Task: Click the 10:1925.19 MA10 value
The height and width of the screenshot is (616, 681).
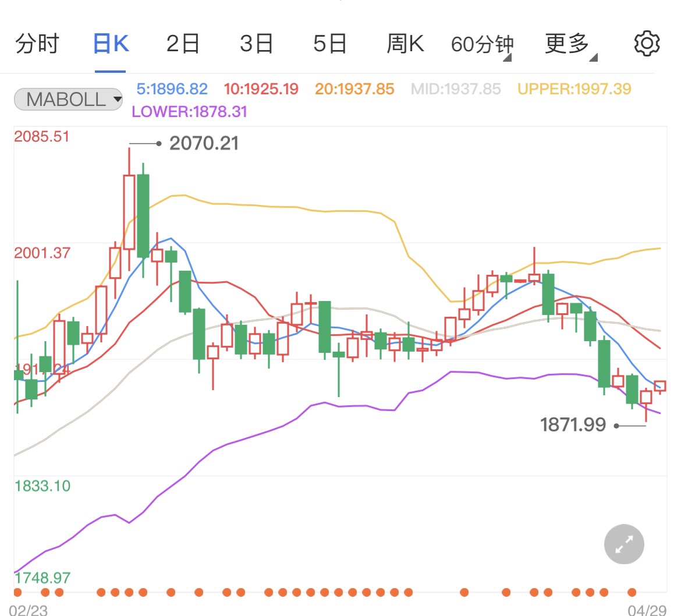Action: (261, 89)
